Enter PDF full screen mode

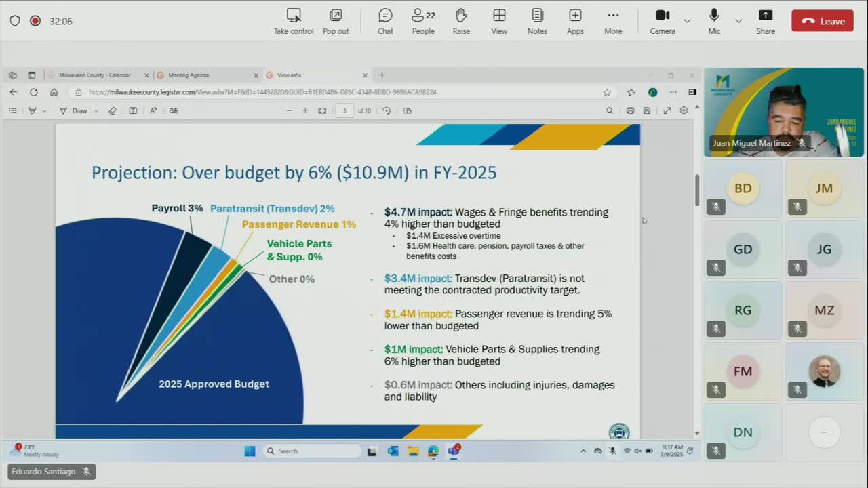coord(667,110)
